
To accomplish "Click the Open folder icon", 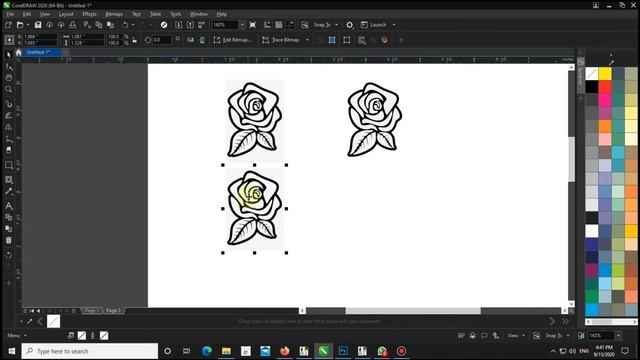I will point(20,25).
